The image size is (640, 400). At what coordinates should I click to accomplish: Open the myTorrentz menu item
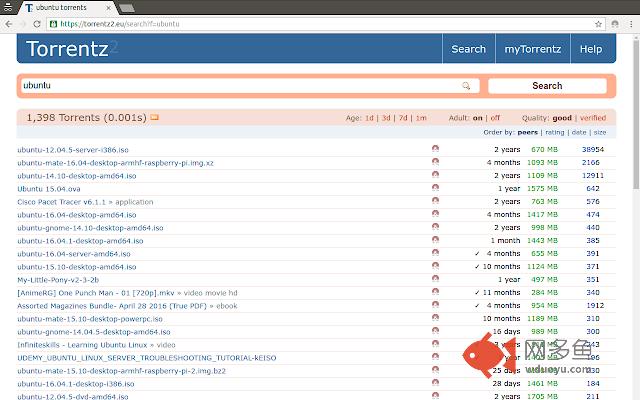pos(533,49)
